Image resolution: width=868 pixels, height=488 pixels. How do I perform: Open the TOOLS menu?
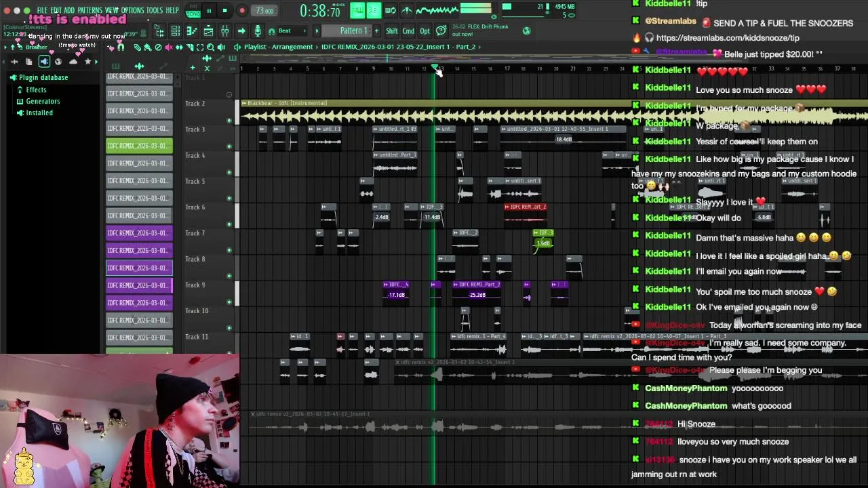pos(155,11)
